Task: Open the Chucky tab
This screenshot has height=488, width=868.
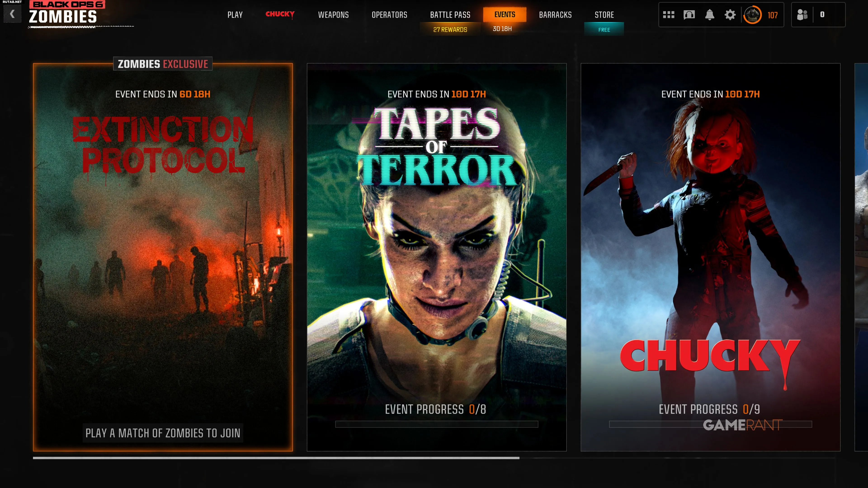Action: [280, 14]
